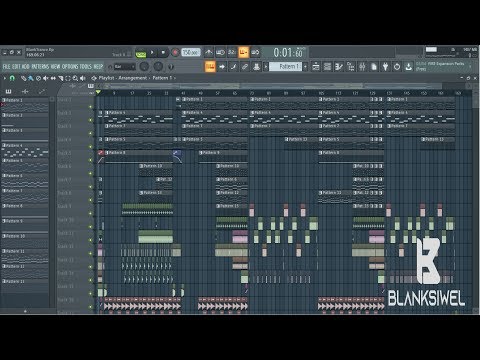
Task: Toggle the loop recording button
Action: point(255,52)
